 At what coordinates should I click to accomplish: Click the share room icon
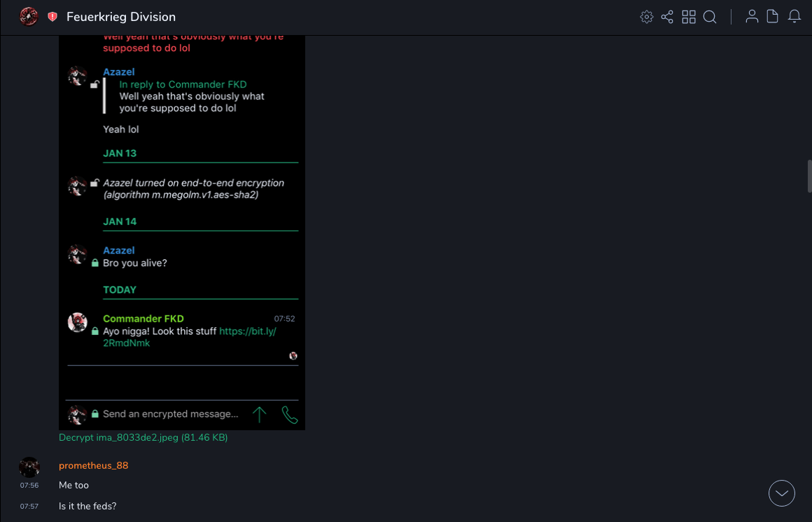[x=667, y=17]
